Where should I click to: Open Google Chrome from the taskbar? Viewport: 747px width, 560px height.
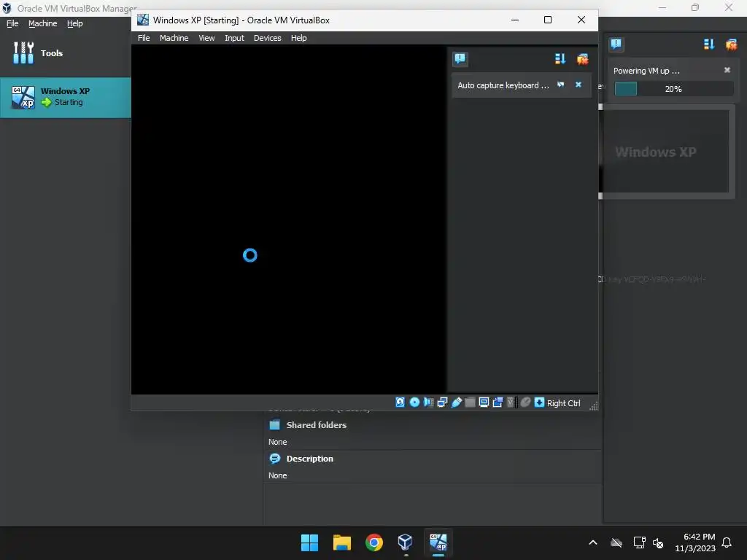coord(374,542)
